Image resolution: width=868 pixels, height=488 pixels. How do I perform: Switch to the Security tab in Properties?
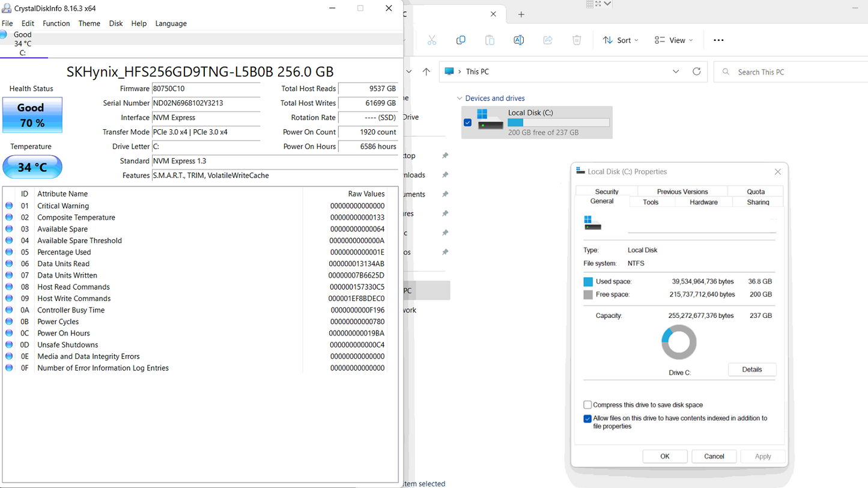click(x=607, y=192)
